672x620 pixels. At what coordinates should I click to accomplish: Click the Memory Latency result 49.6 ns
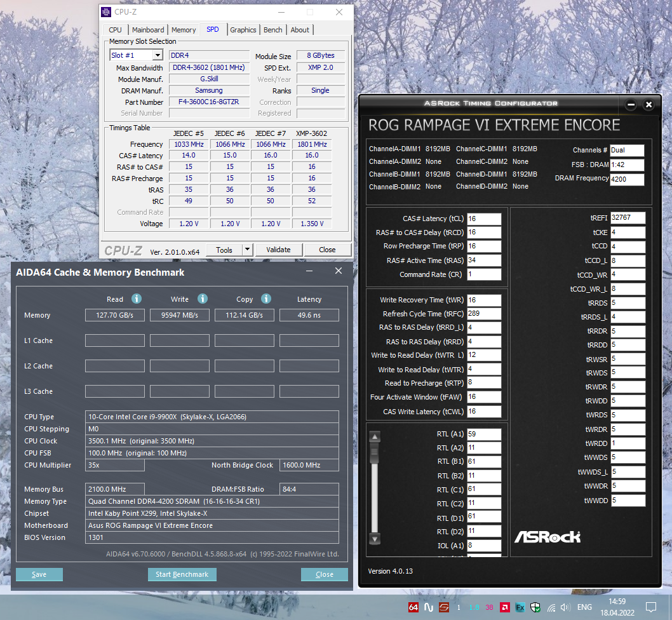click(x=309, y=315)
